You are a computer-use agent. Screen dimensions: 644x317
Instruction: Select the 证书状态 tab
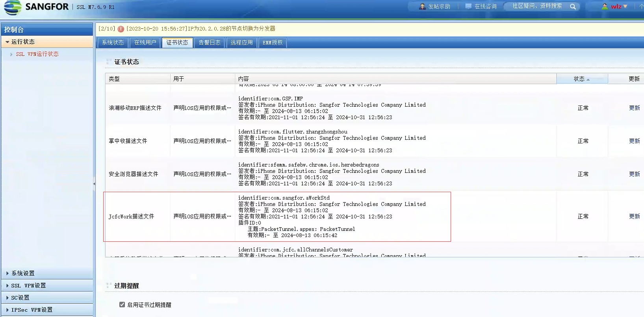coord(177,43)
